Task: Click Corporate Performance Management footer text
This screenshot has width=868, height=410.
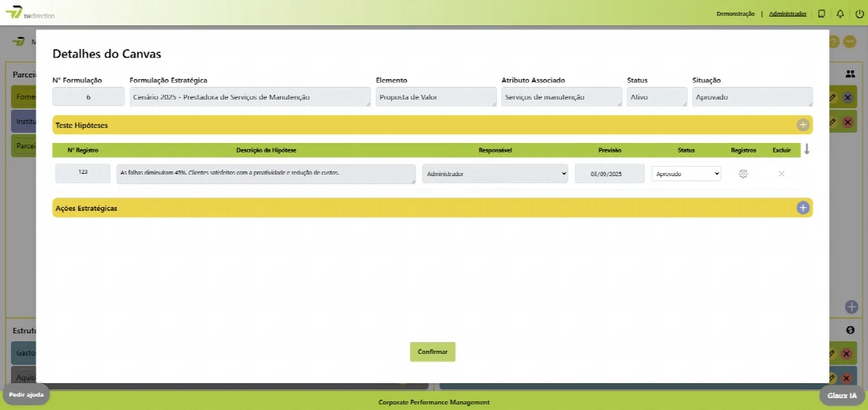Action: [434, 402]
